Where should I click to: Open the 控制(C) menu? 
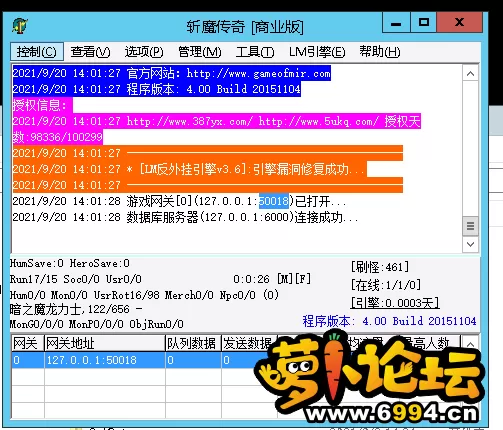(x=37, y=52)
